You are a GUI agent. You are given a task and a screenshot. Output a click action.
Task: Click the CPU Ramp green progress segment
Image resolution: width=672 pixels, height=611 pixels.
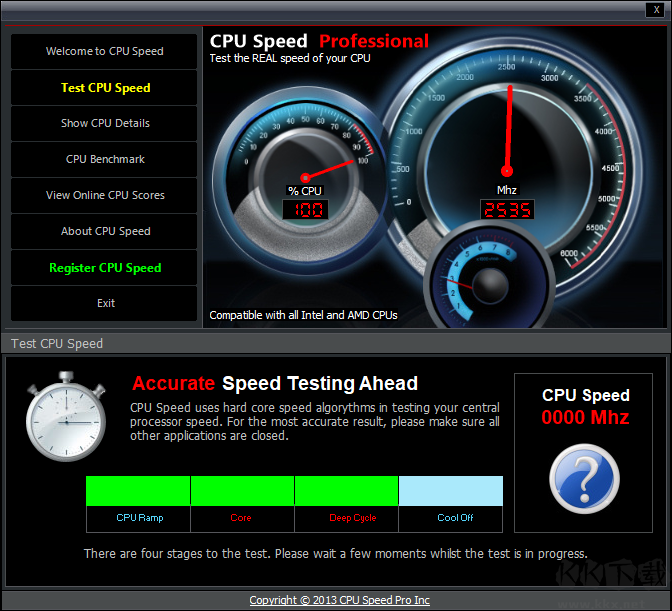click(x=138, y=491)
